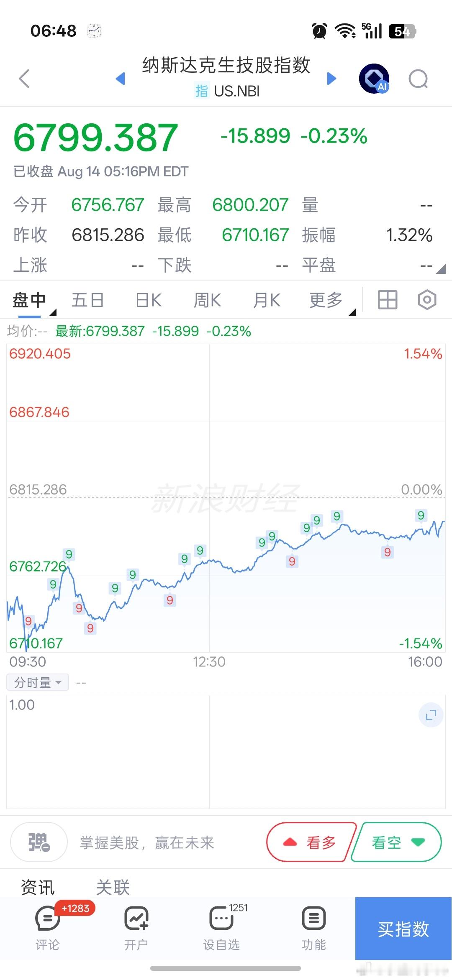Expand chart to fullscreen icon
This screenshot has width=452, height=980.
(x=431, y=715)
